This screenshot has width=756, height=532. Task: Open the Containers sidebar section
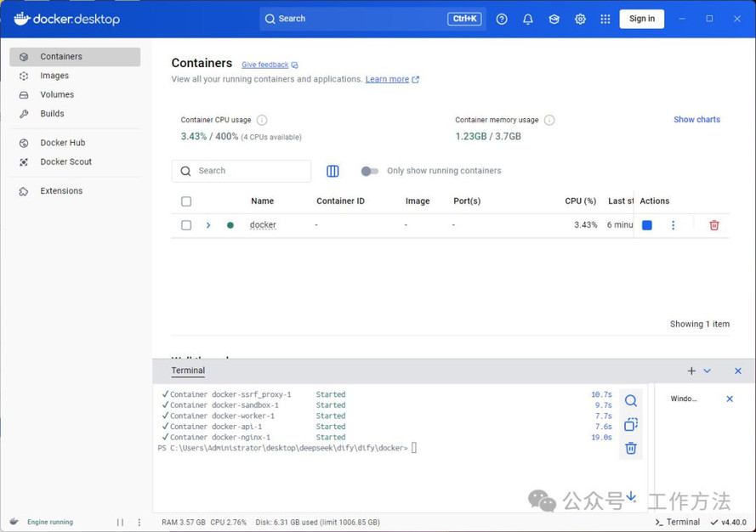coord(75,56)
